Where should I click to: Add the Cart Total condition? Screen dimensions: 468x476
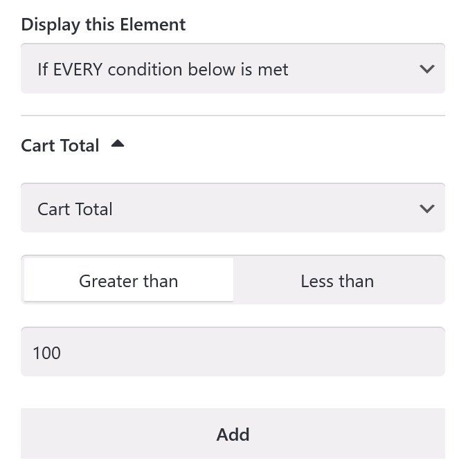tap(233, 434)
